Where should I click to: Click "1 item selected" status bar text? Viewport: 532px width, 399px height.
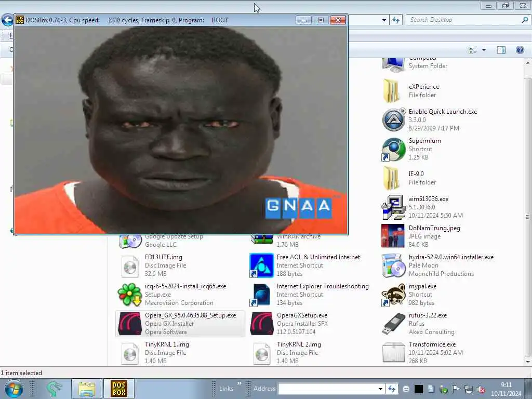(x=21, y=373)
